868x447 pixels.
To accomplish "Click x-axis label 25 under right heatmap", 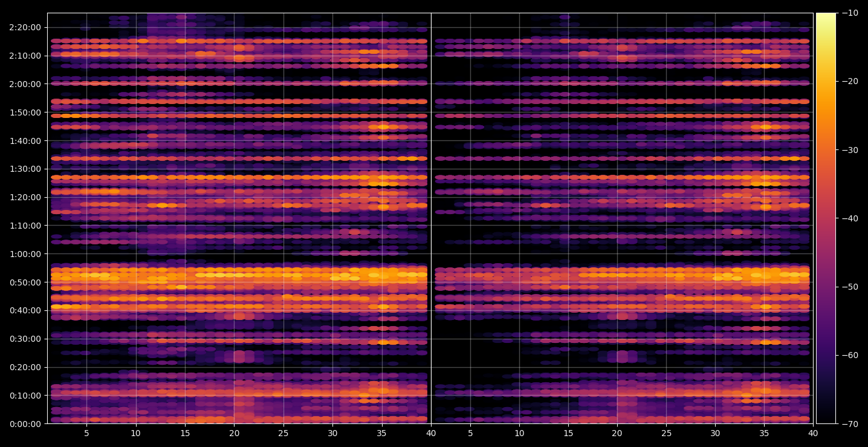I will (x=666, y=434).
